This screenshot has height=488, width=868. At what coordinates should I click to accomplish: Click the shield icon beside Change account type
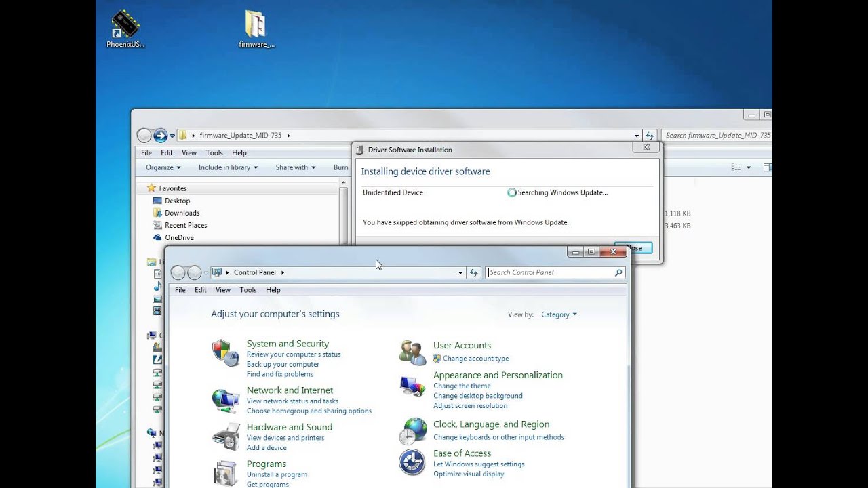click(437, 359)
